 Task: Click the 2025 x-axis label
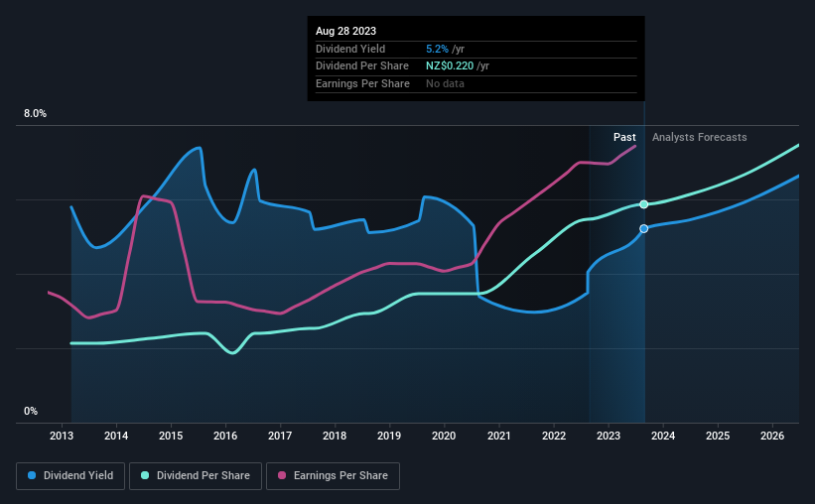click(x=718, y=436)
